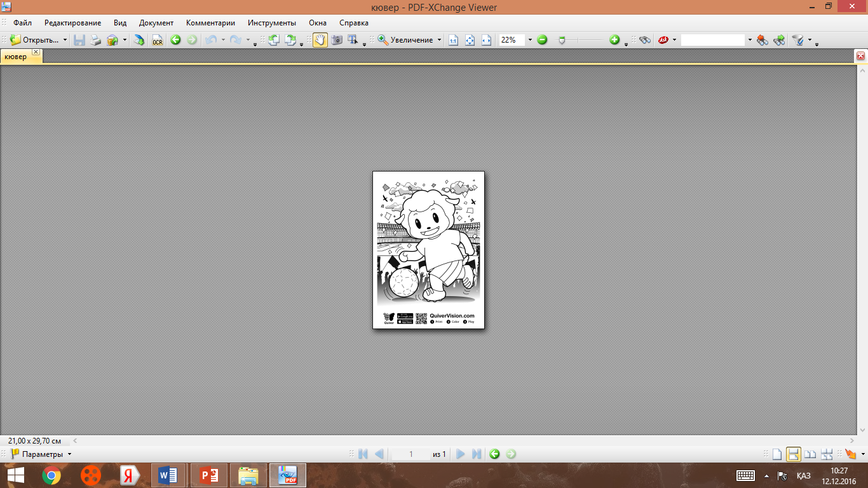Click the document page thumbnail of football character

(428, 250)
